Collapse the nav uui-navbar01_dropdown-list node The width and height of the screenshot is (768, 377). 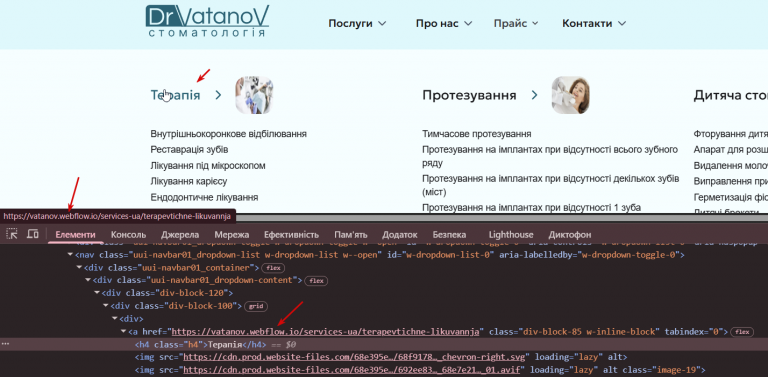click(x=70, y=255)
